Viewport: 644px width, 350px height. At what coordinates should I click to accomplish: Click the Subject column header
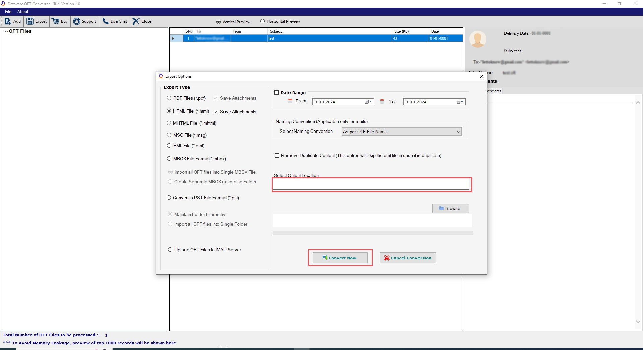coord(330,31)
